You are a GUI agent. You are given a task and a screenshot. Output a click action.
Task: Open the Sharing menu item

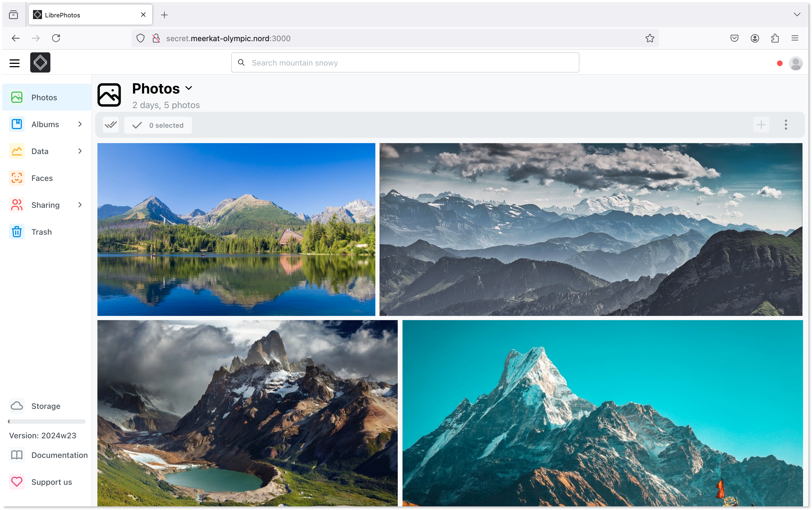pyautogui.click(x=45, y=205)
